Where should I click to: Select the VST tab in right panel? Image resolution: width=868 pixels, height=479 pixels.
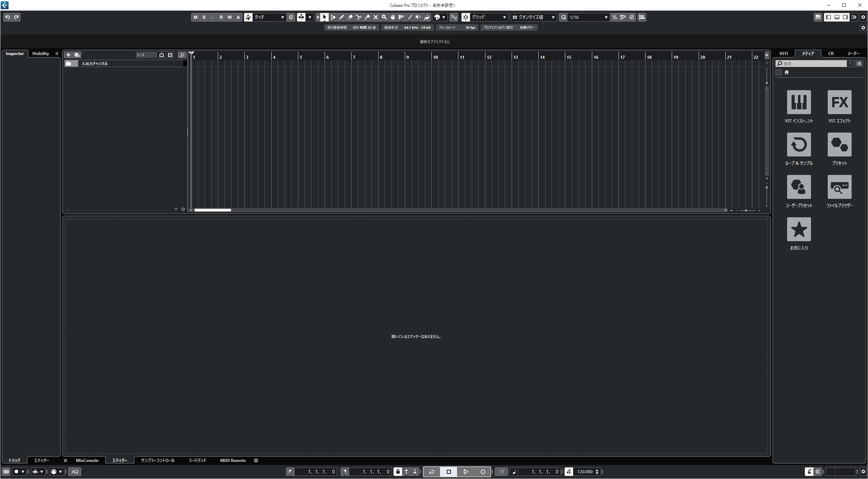click(x=784, y=54)
